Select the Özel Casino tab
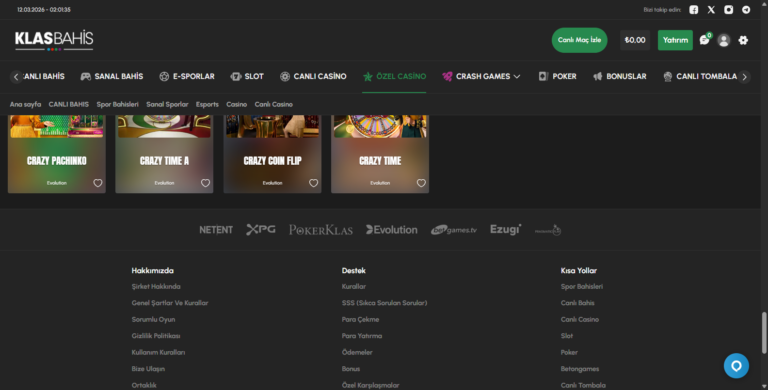768x390 pixels. click(x=394, y=76)
